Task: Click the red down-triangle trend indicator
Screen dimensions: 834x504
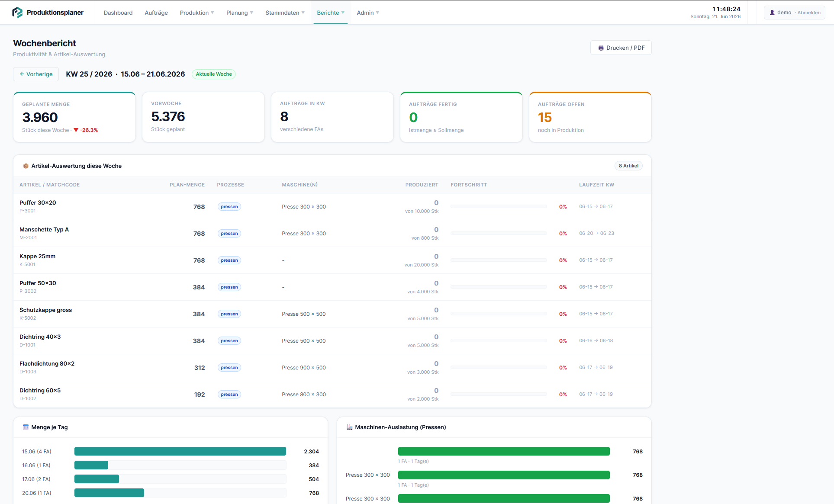Action: coord(76,130)
